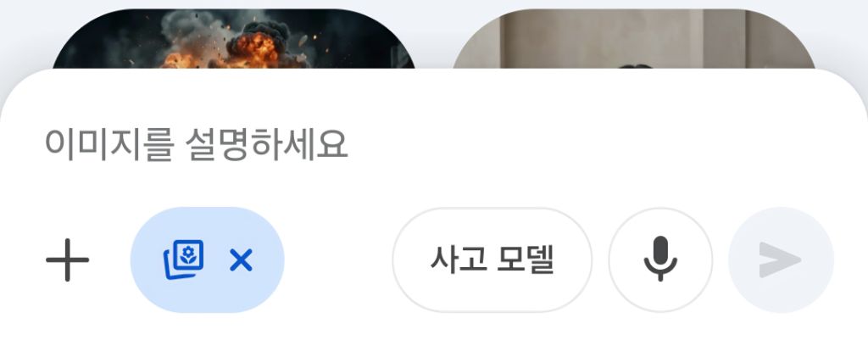868x346 pixels.
Task: Dismiss image mode using the blue X
Action: coord(241,259)
